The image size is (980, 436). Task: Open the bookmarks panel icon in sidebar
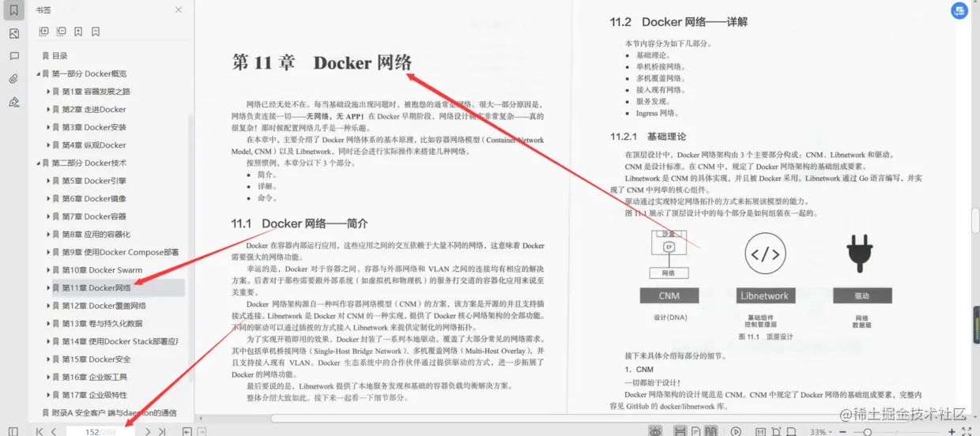click(x=13, y=11)
